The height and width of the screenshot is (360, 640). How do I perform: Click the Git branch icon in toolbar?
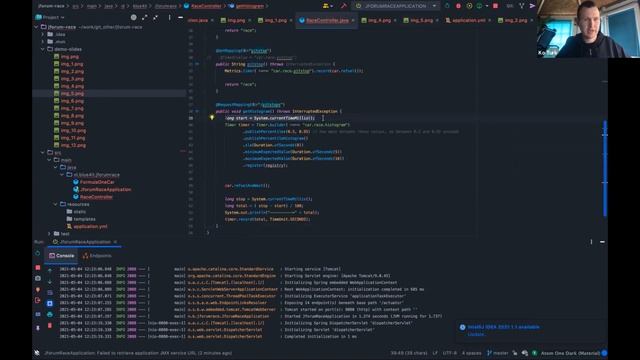[x=522, y=6]
